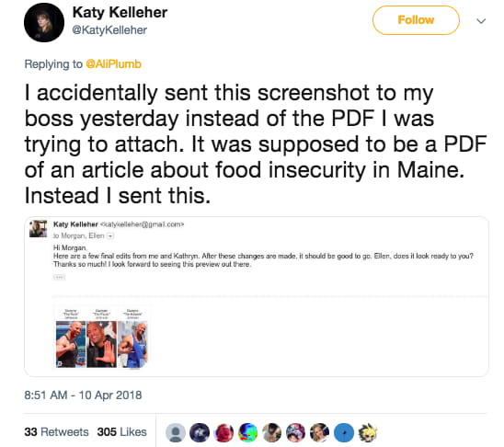Click the attached photo of man in blue tank top
The width and height of the screenshot is (504, 447).
pos(132,345)
